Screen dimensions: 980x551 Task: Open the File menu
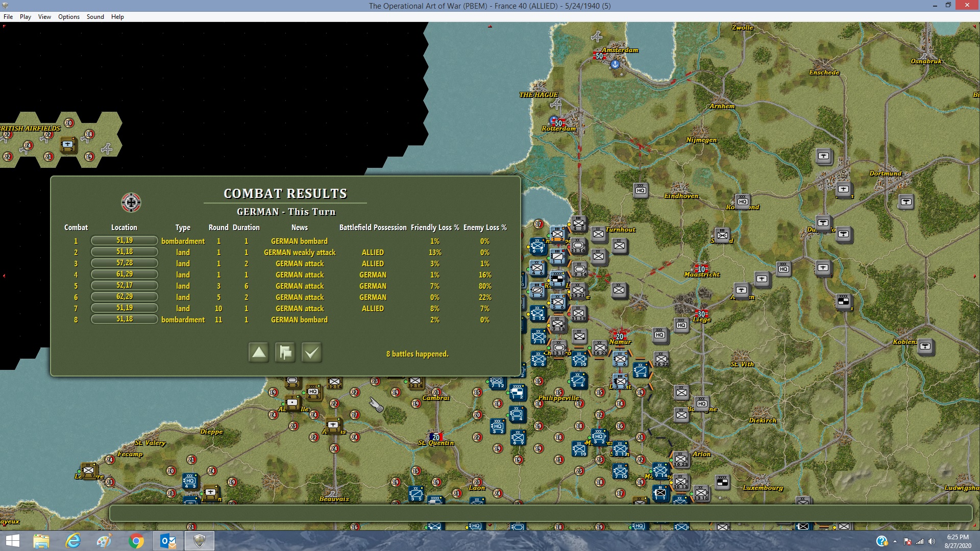tap(8, 17)
